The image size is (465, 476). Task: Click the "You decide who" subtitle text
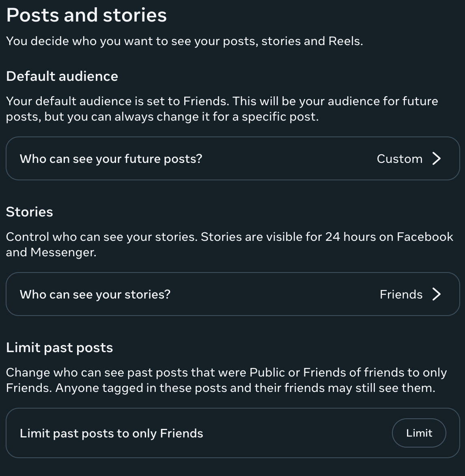pos(184,41)
